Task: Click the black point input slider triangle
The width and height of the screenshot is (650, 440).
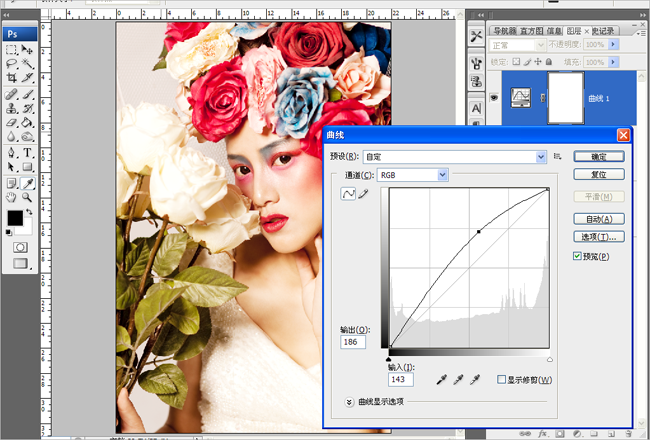Action: 388,360
